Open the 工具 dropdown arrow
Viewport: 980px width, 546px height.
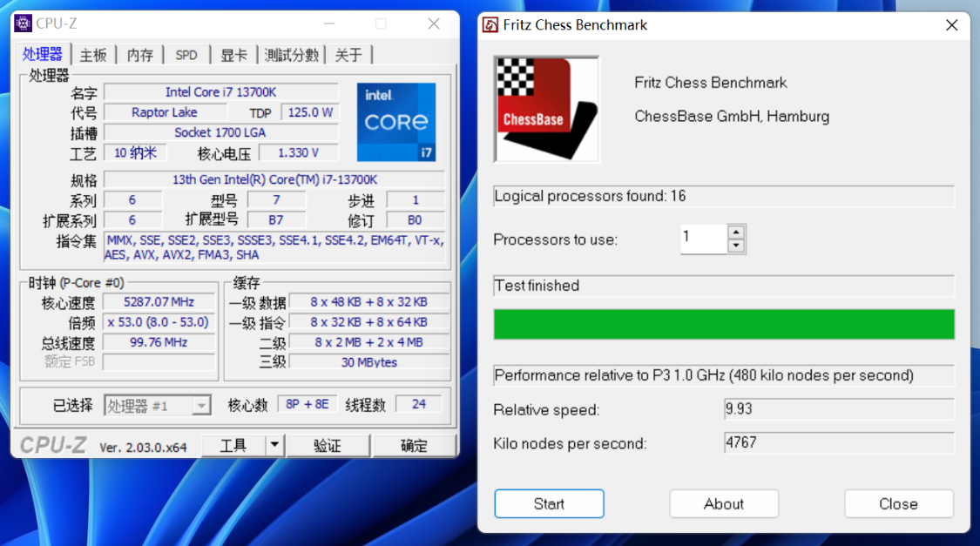pyautogui.click(x=274, y=446)
